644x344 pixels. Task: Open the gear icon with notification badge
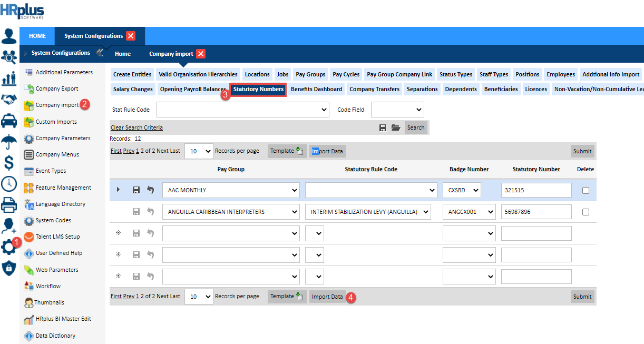(x=8, y=247)
